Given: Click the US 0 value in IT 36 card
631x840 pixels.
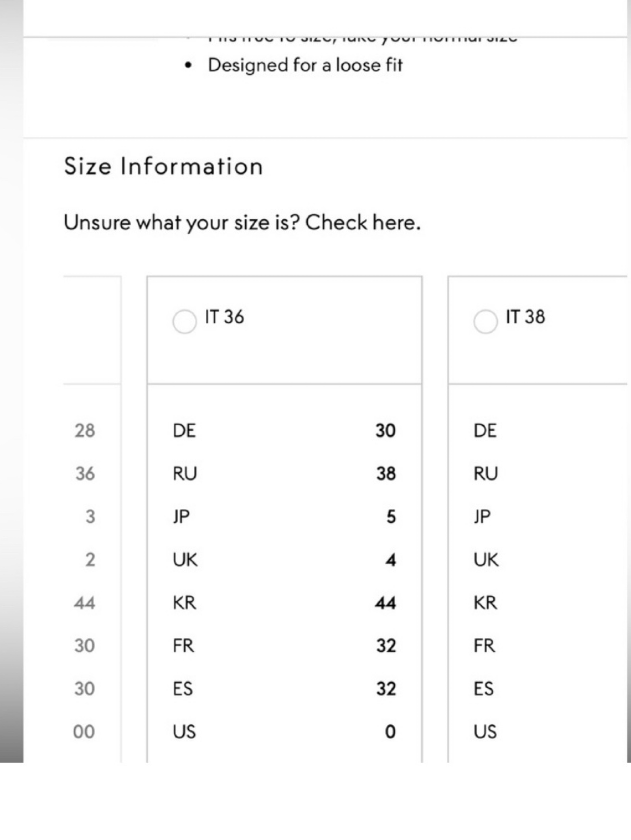Looking at the screenshot, I should point(391,732).
